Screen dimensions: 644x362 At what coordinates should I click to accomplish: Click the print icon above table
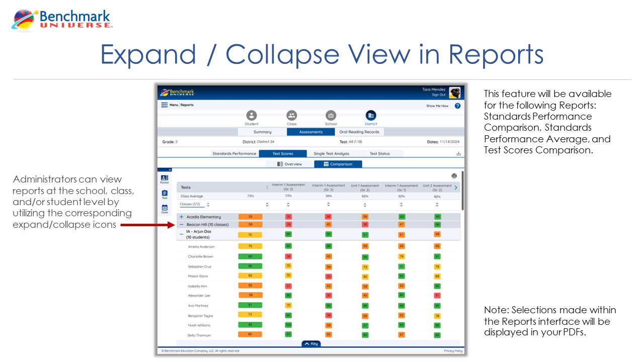(454, 176)
